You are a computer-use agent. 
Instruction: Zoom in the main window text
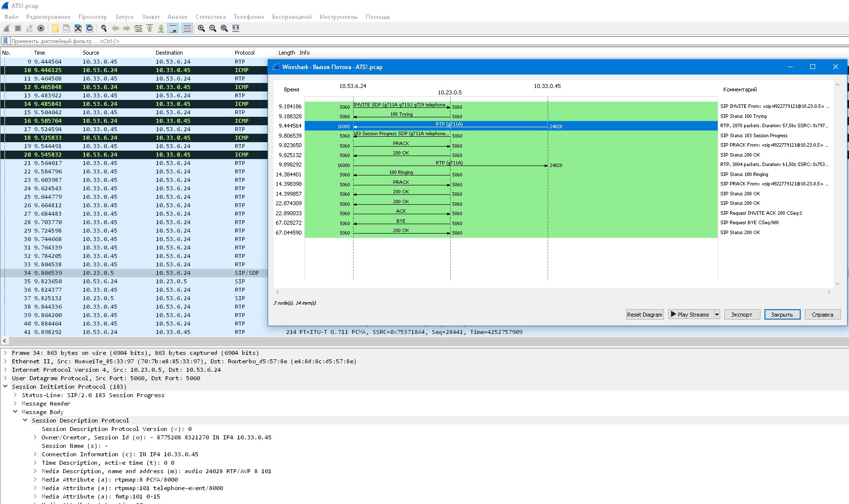pos(201,28)
